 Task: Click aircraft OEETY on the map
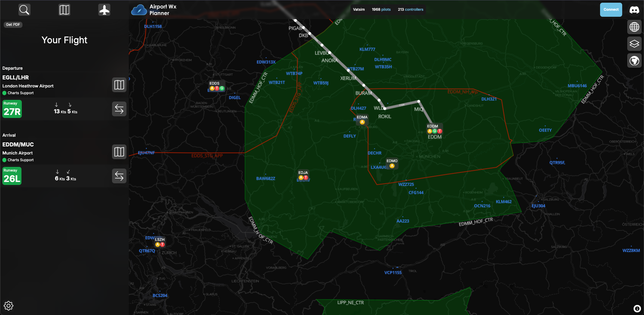545,130
